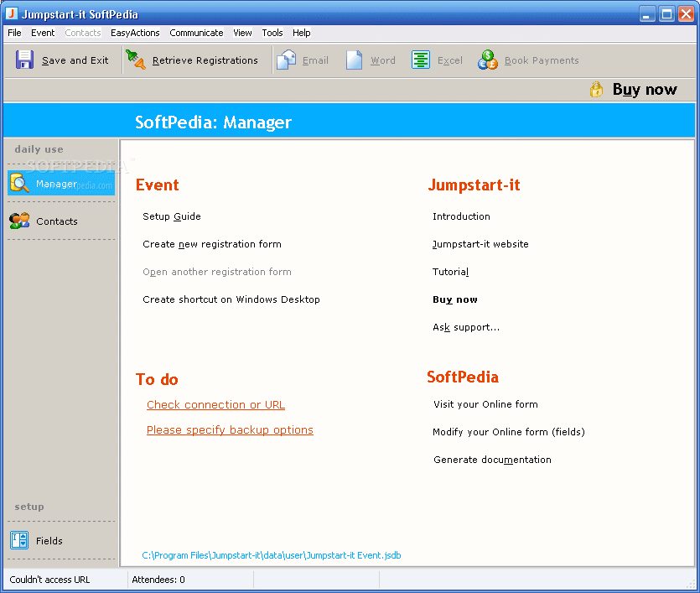Click Modify your Online form (fields)
700x593 pixels.
click(x=509, y=432)
